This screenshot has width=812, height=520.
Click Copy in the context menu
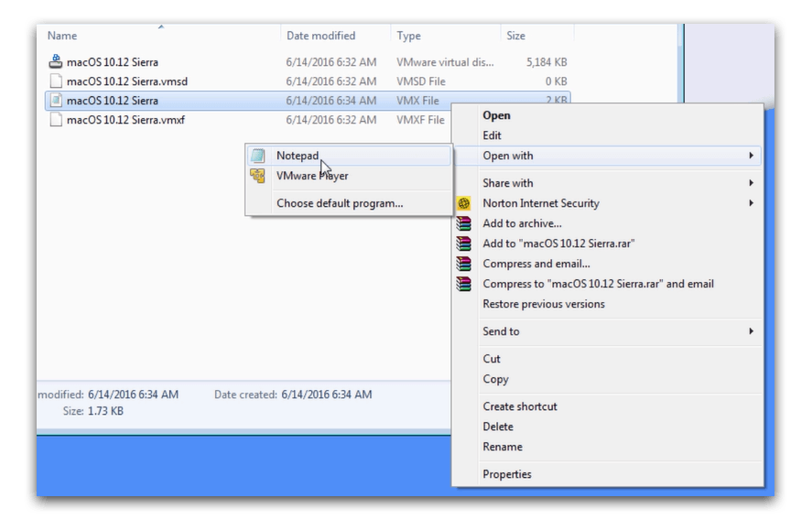(607, 379)
